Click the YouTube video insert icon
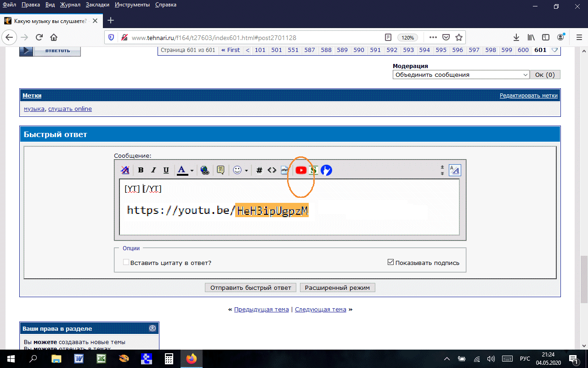 (301, 170)
